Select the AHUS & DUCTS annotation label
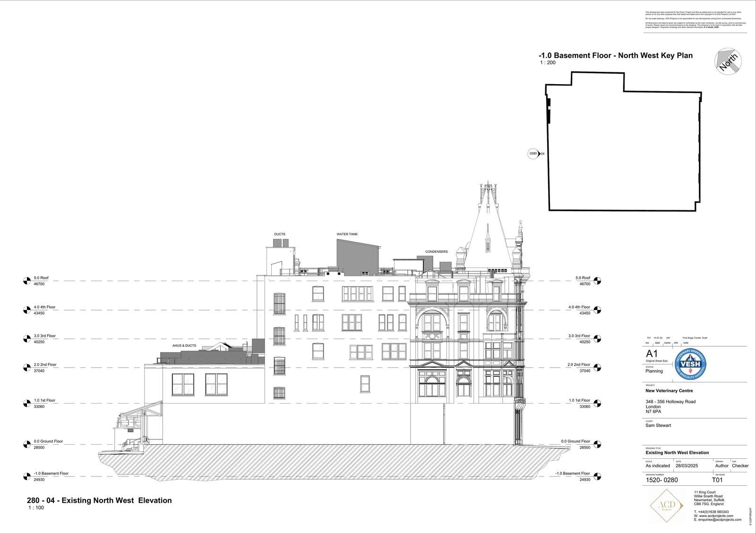The width and height of the screenshot is (756, 534). (x=184, y=345)
